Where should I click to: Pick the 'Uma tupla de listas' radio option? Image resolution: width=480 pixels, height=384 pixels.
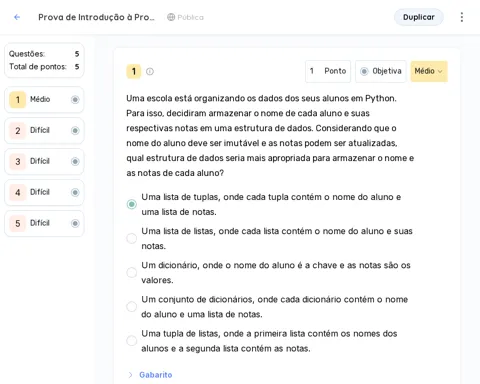point(132,341)
